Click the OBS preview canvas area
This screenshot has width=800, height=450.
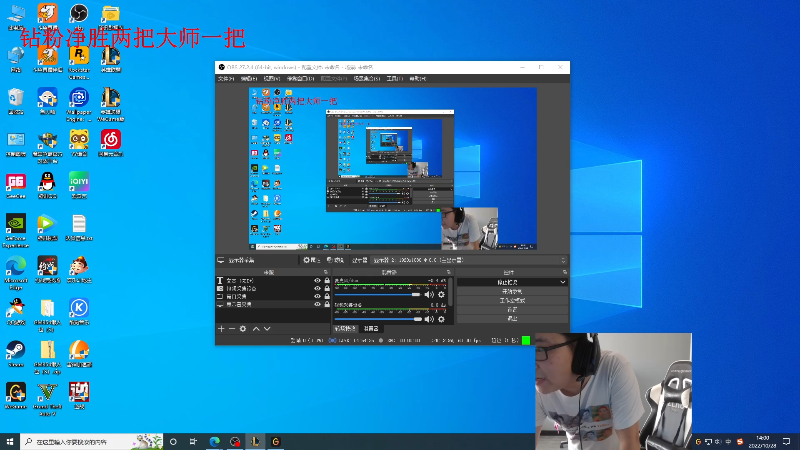[392, 169]
